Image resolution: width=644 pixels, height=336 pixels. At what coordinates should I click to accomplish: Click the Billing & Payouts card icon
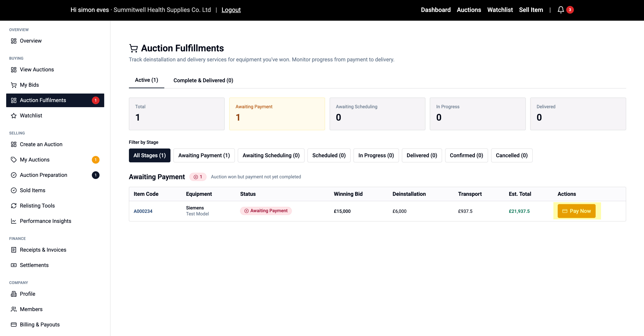13,324
